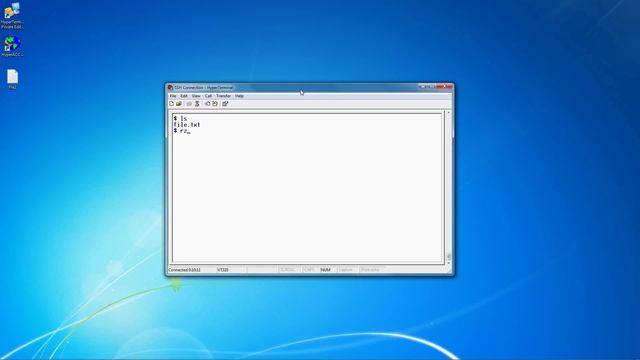
Task: Click the 'file.txt' line in the terminal
Action: (x=187, y=125)
